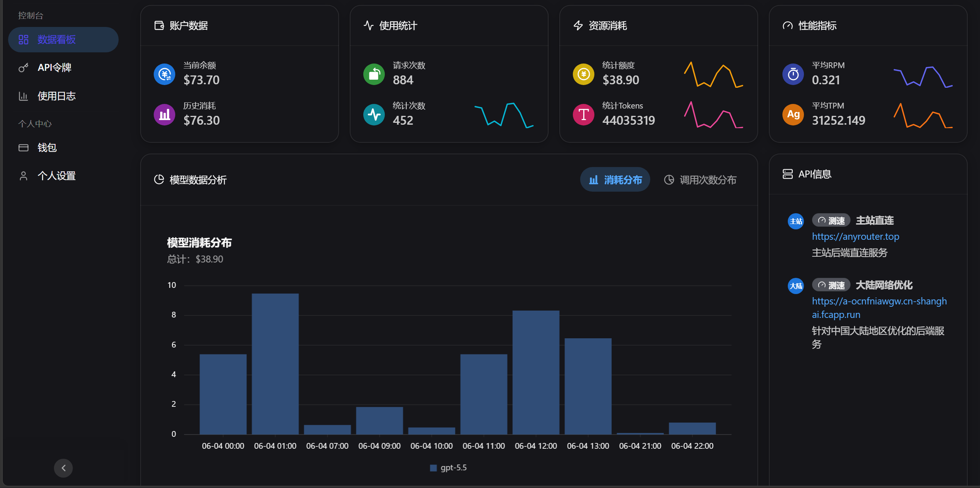Click the purple 历史消耗 chart icon
This screenshot has width=980, height=488.
164,115
